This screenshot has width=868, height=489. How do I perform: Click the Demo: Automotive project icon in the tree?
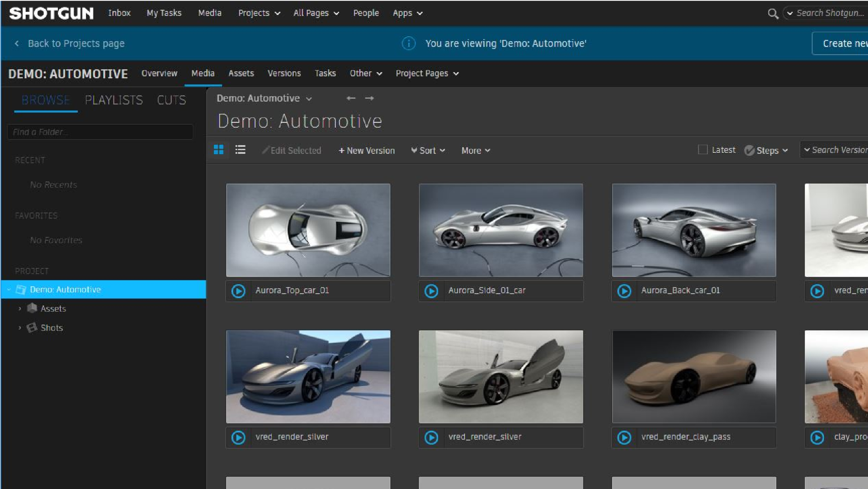[x=21, y=290]
